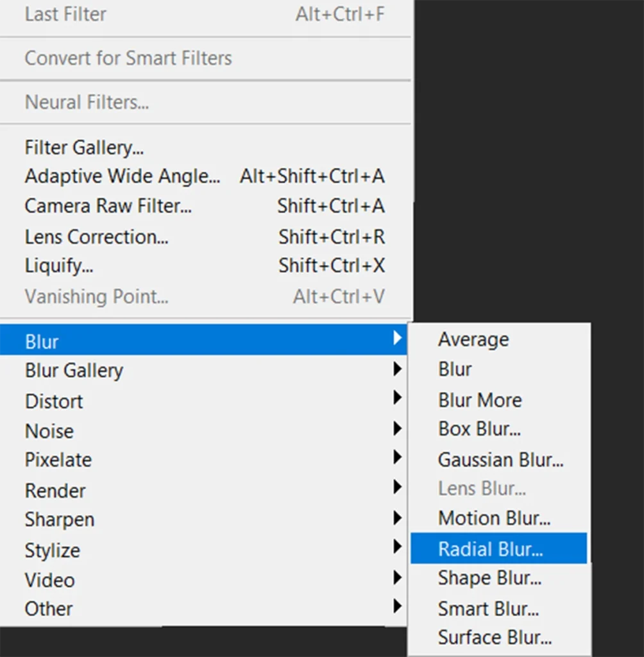The image size is (644, 657).
Task: Open the Smart Blur dialog
Action: [488, 608]
